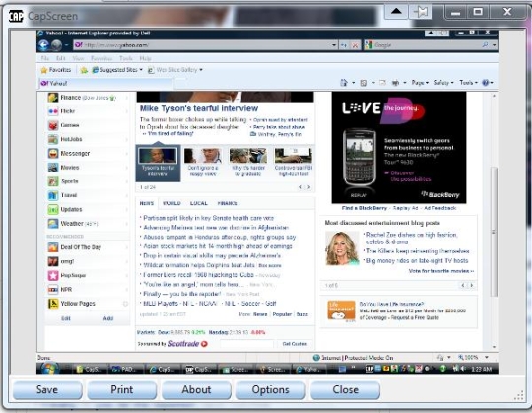Click the Flickr sidebar icon
Viewport: 532px width, 413px height.
(x=53, y=111)
